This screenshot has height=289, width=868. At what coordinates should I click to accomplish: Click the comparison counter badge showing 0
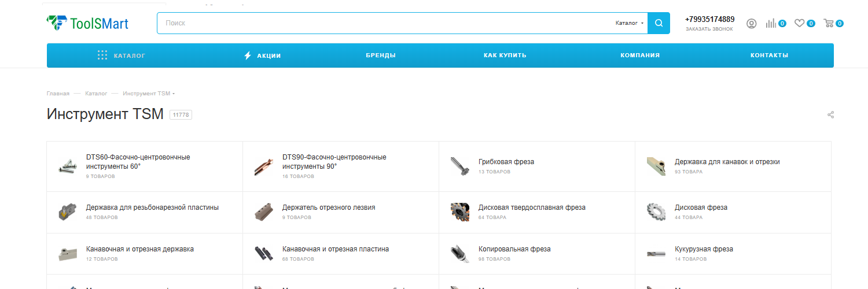coord(782,24)
